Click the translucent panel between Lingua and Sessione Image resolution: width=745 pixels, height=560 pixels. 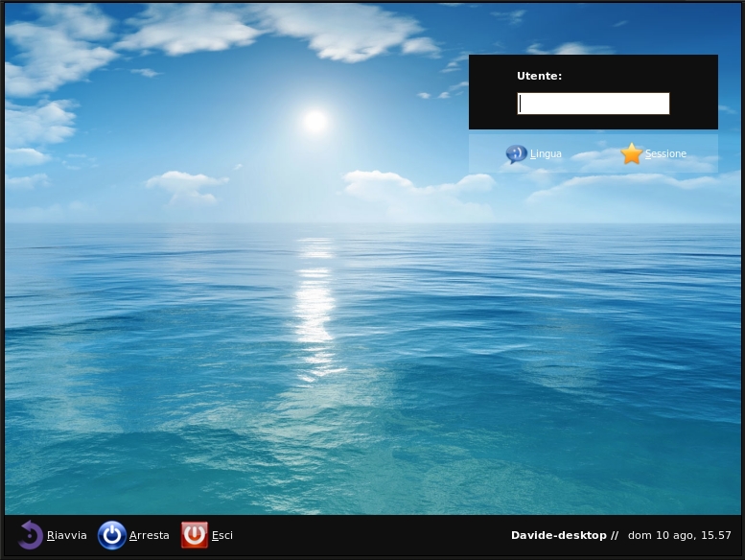[592, 153]
